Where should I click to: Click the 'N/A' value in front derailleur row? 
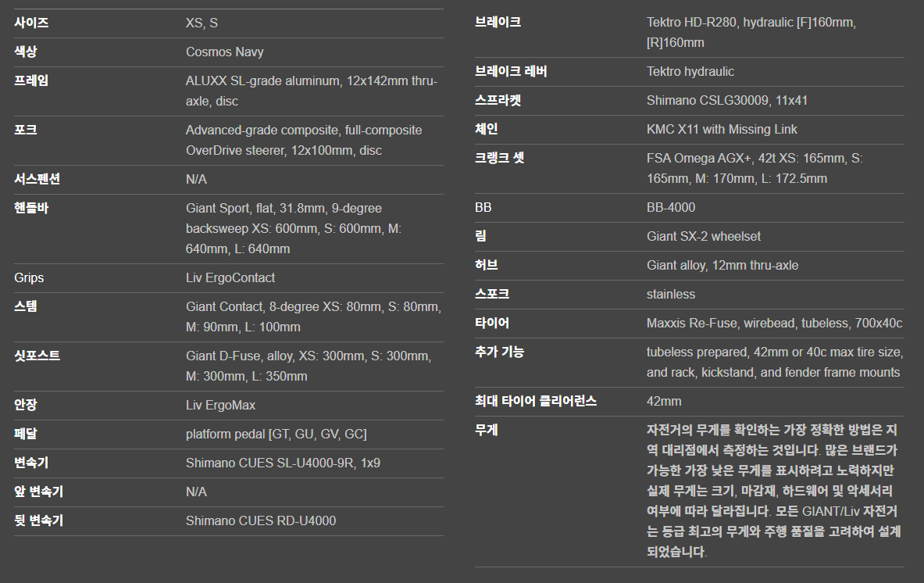tap(196, 492)
